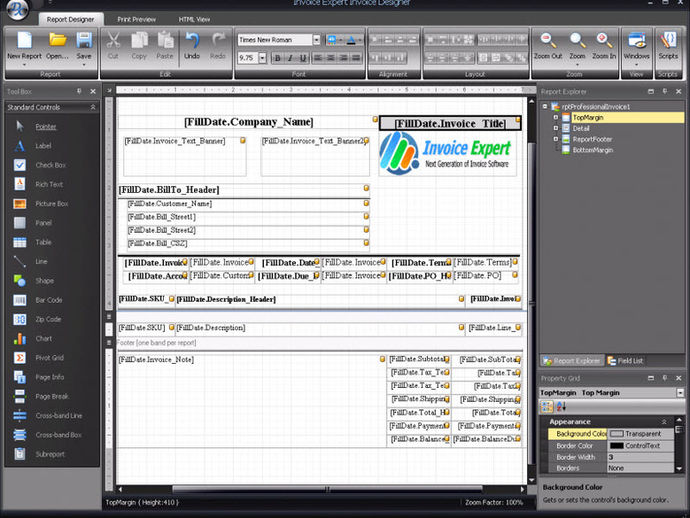Switch to the Field List tab
The width and height of the screenshot is (690, 518).
tap(625, 361)
